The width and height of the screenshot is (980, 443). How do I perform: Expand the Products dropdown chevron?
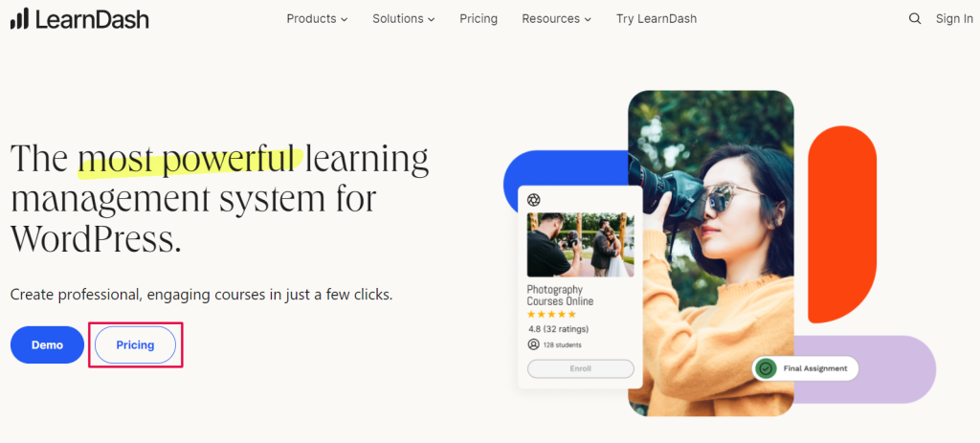click(344, 19)
